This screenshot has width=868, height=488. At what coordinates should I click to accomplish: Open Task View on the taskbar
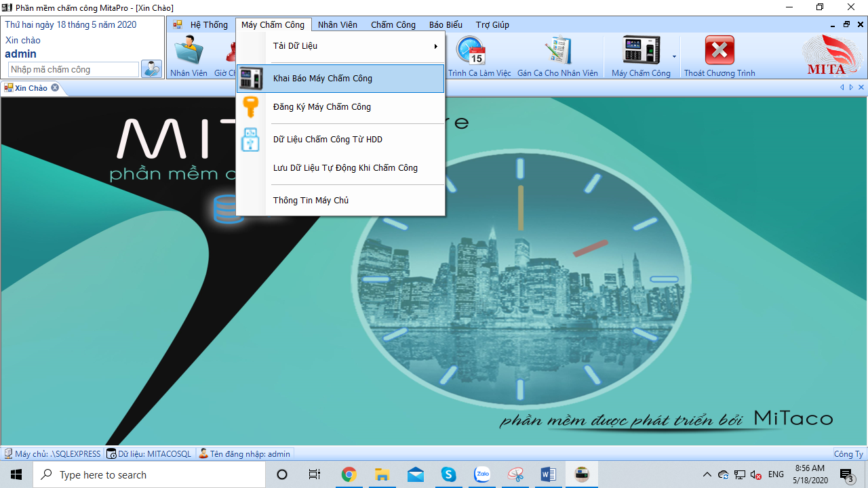[x=315, y=474]
